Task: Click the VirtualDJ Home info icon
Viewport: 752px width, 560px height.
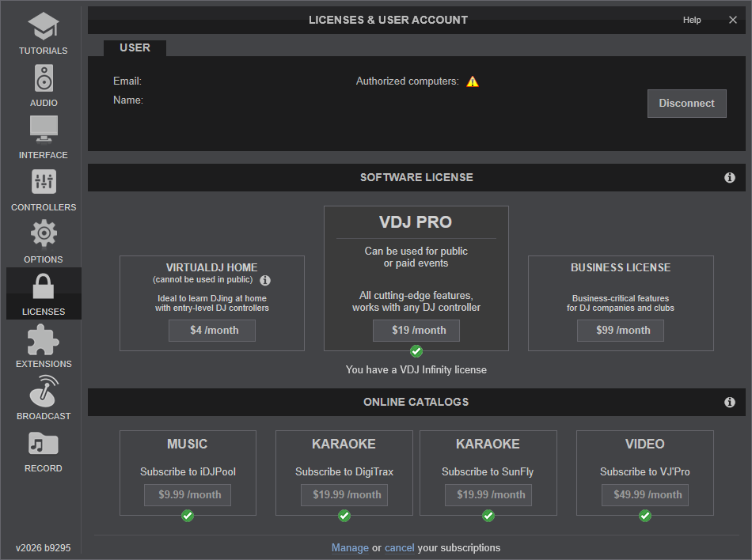Action: click(x=266, y=281)
